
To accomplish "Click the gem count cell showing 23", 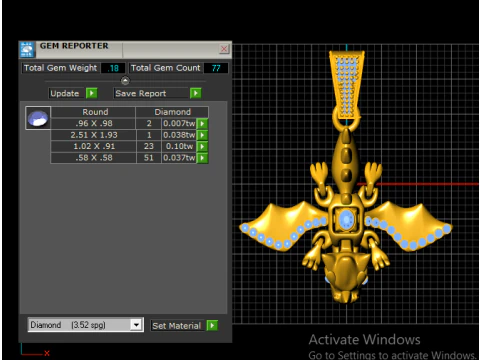I will pos(149,146).
